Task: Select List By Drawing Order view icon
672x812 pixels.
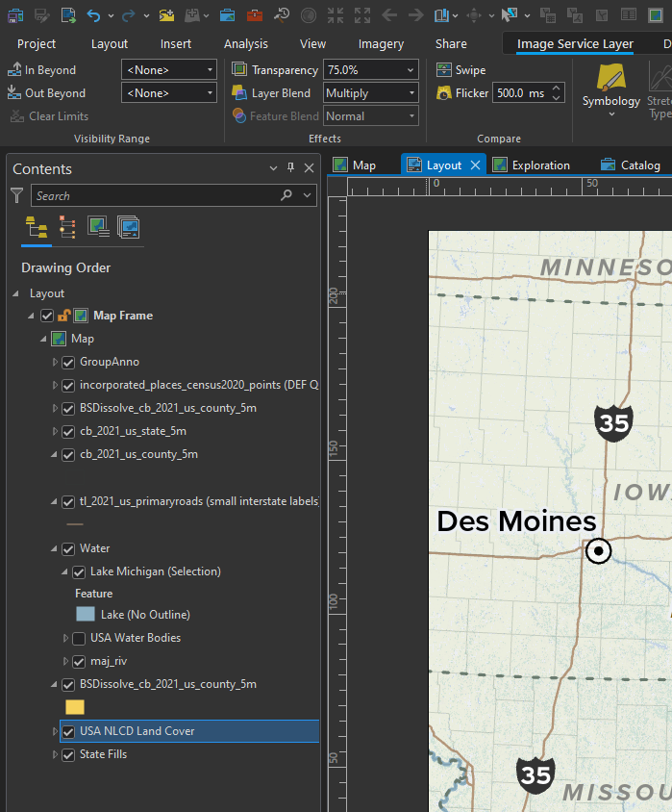Action: 37,227
